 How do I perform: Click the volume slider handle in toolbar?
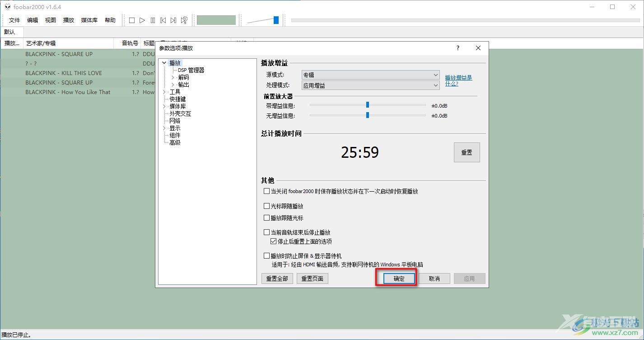tap(276, 20)
